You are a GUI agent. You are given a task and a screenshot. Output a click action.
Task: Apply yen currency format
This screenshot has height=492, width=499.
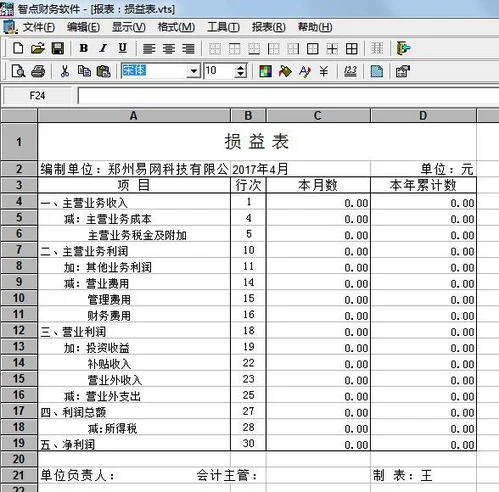tap(323, 71)
